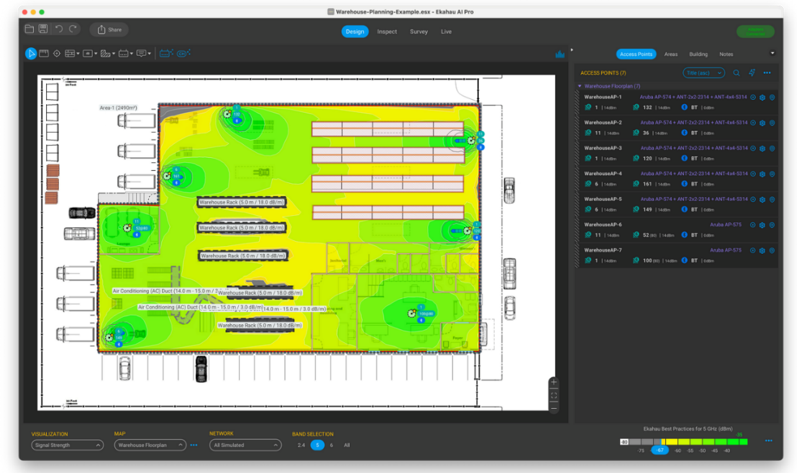Open the legend options three dots
The image size is (797, 473).
[x=769, y=440]
